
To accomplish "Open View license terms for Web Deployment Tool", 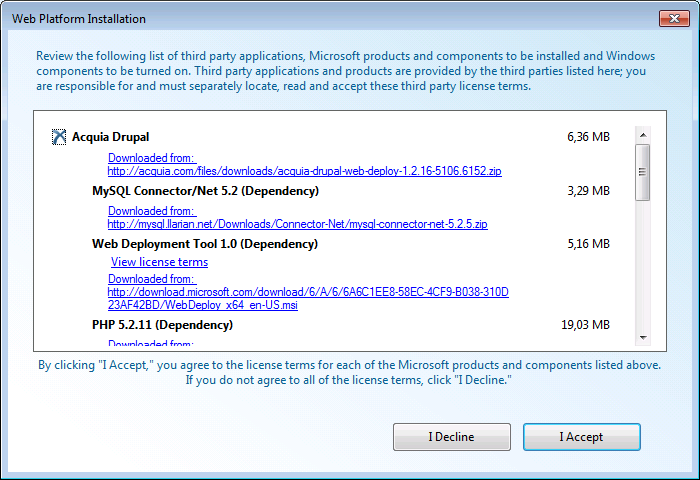I will pos(159,262).
